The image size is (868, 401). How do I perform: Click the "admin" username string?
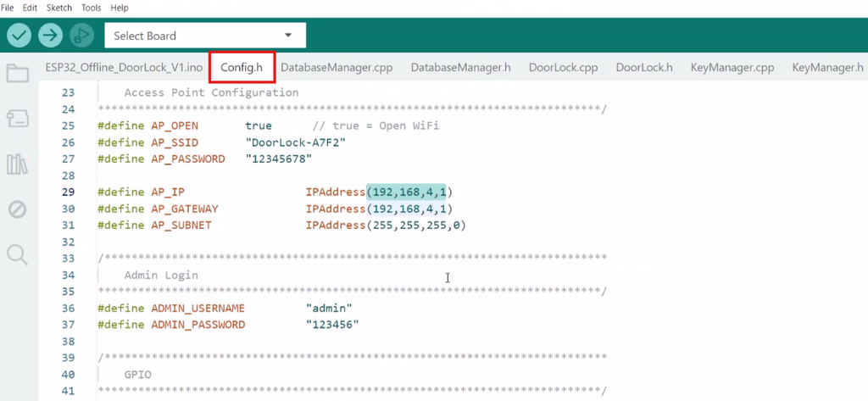coord(329,308)
